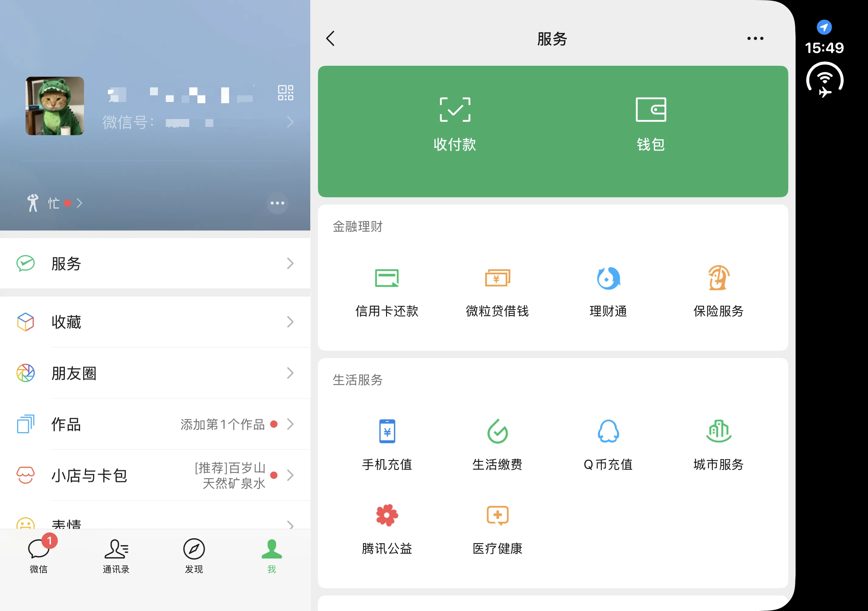Open 保险服务 insurance service
The image size is (868, 611).
[718, 293]
